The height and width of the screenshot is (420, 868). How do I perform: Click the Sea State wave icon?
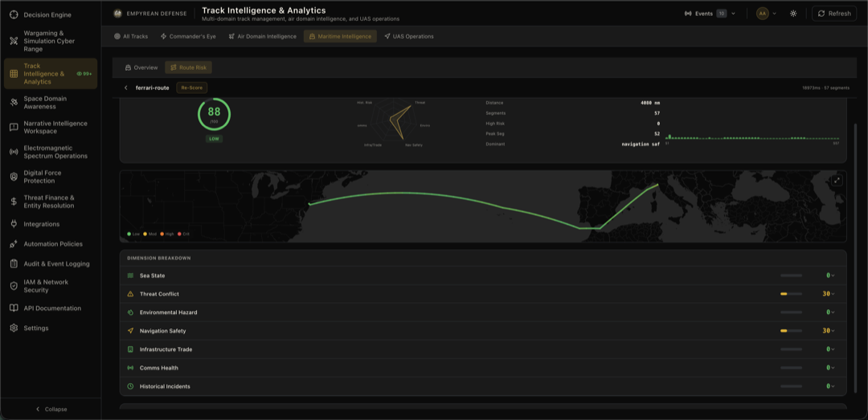pos(131,275)
